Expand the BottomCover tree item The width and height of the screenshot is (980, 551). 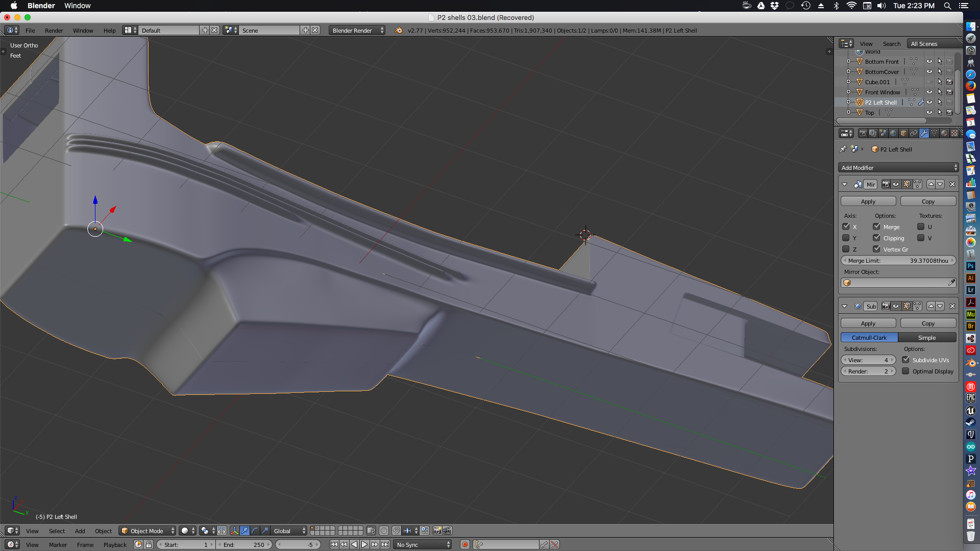point(849,72)
